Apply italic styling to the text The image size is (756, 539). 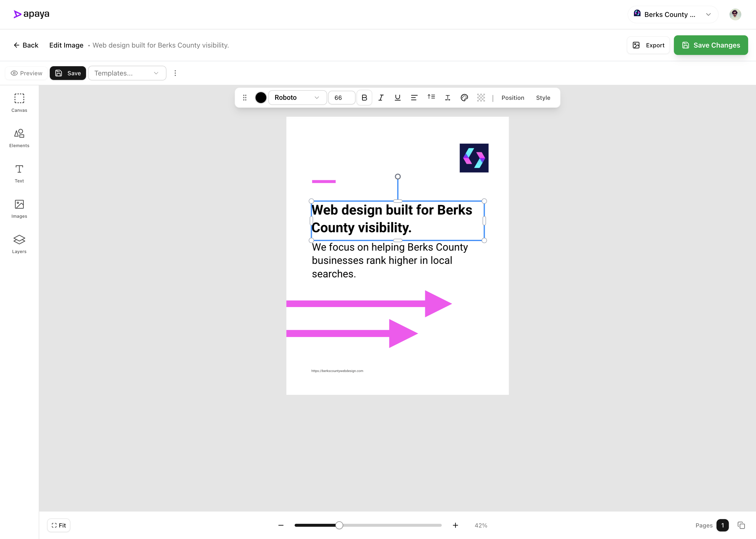pos(381,98)
